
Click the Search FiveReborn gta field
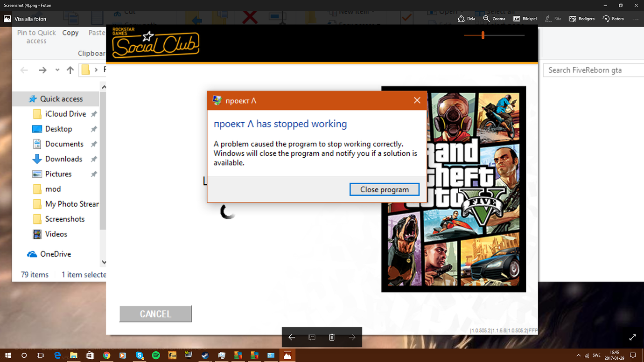593,70
